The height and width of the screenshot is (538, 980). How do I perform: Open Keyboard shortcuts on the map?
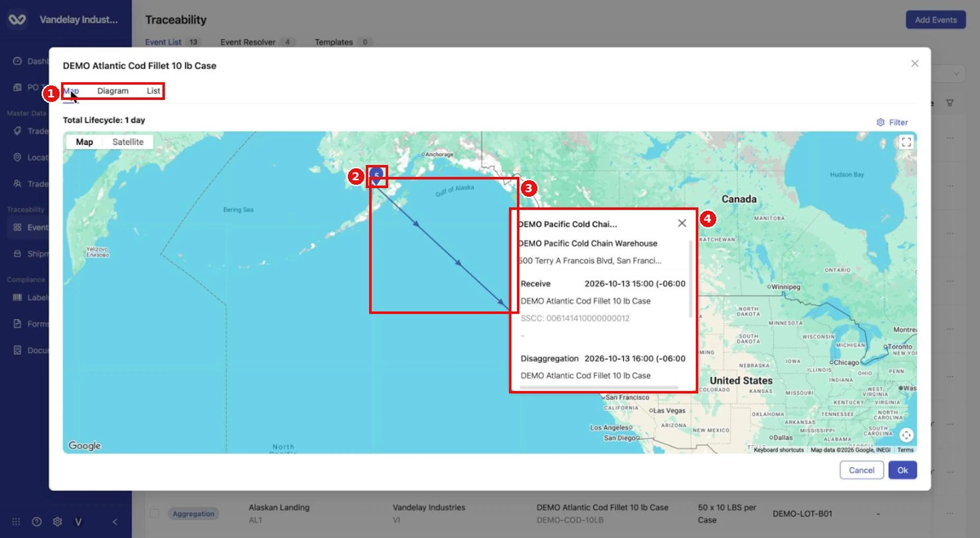pos(778,450)
